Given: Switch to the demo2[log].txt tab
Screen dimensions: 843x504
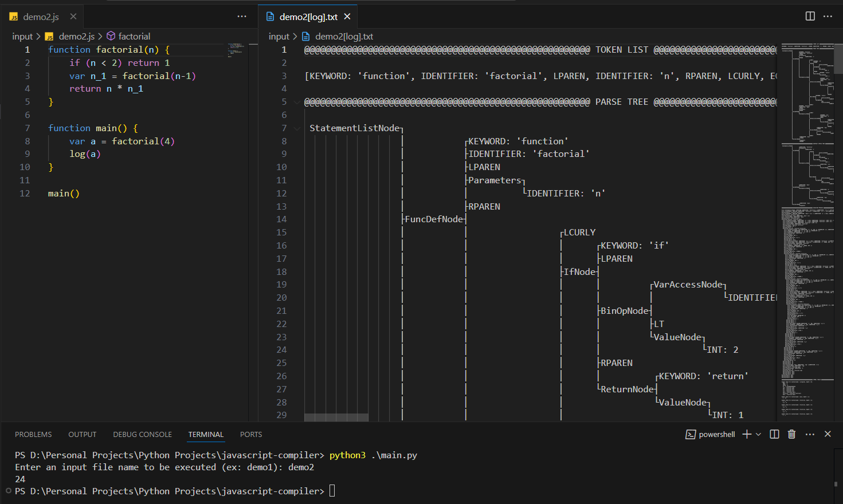Looking at the screenshot, I should point(308,17).
